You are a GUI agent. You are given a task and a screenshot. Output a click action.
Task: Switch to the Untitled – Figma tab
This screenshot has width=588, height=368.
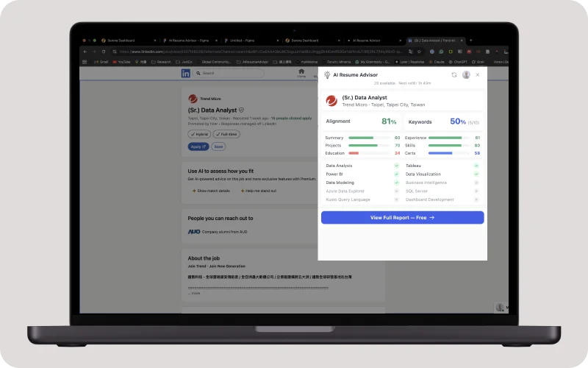coord(251,40)
